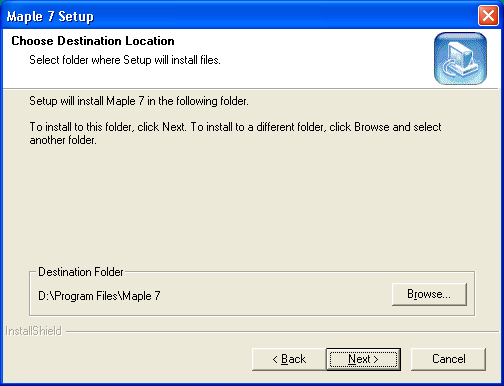Click the 'To install to this folder' instruction
The height and width of the screenshot is (386, 504).
pos(235,127)
